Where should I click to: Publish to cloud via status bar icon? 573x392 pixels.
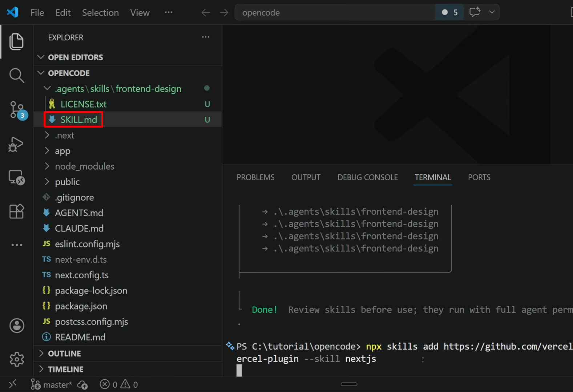[82, 384]
